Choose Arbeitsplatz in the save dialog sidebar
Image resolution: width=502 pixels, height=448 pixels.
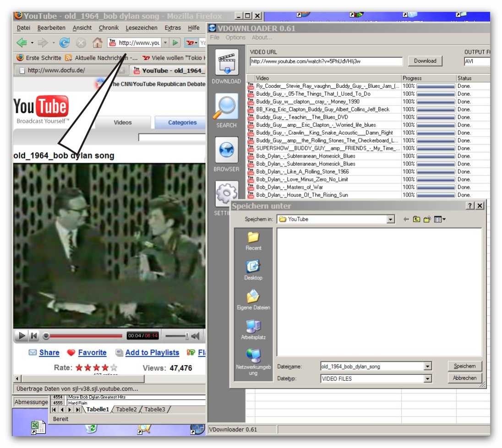tap(253, 330)
